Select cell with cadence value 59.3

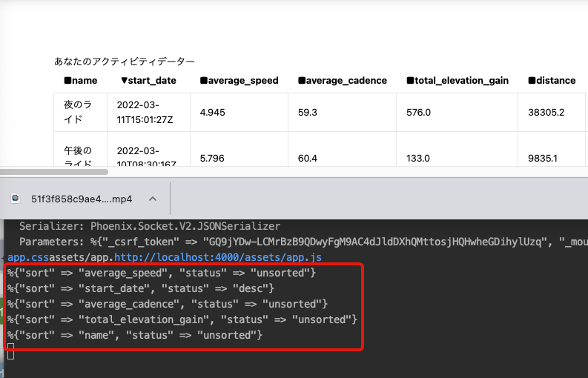342,112
